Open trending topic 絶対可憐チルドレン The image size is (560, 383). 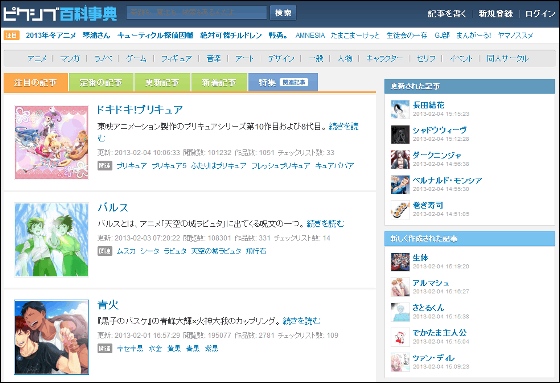(231, 35)
